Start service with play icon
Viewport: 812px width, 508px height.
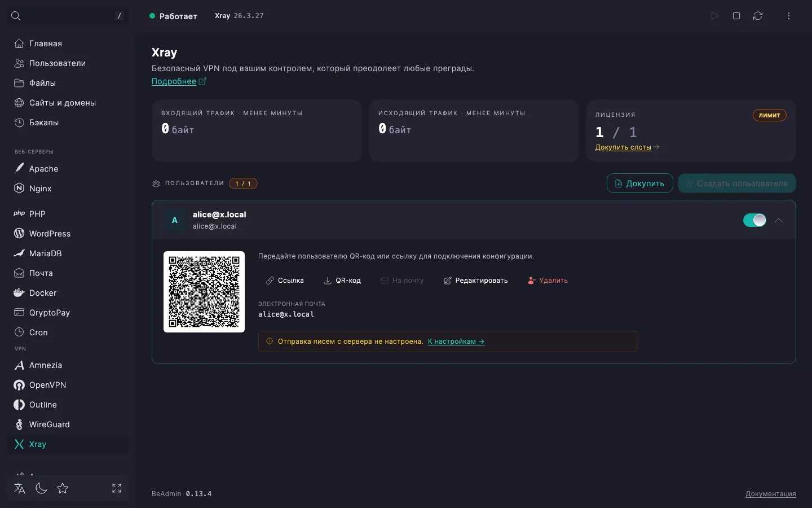pos(714,16)
